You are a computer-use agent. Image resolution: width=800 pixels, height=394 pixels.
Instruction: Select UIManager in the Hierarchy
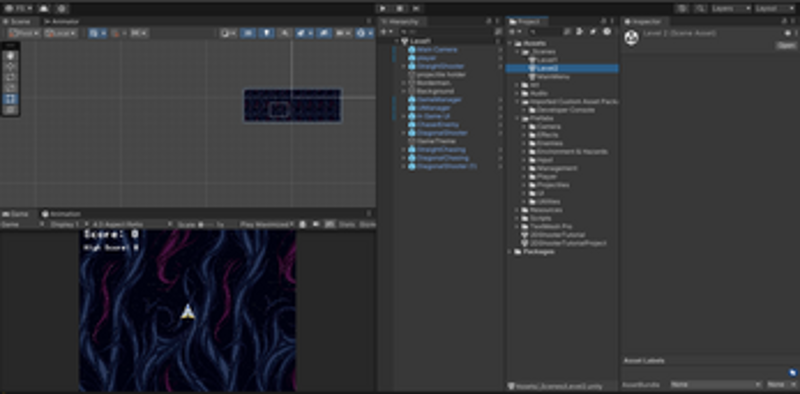[x=433, y=108]
